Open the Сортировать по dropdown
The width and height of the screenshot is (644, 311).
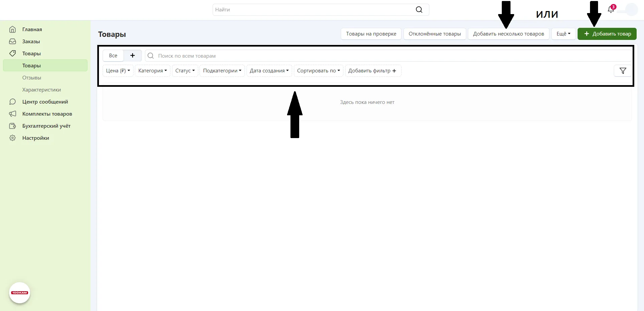(x=318, y=71)
